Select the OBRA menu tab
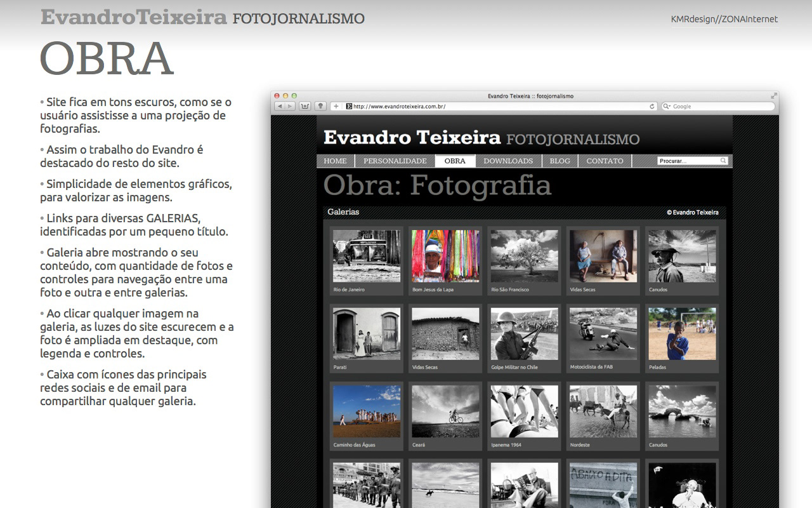This screenshot has width=812, height=508. [x=455, y=161]
